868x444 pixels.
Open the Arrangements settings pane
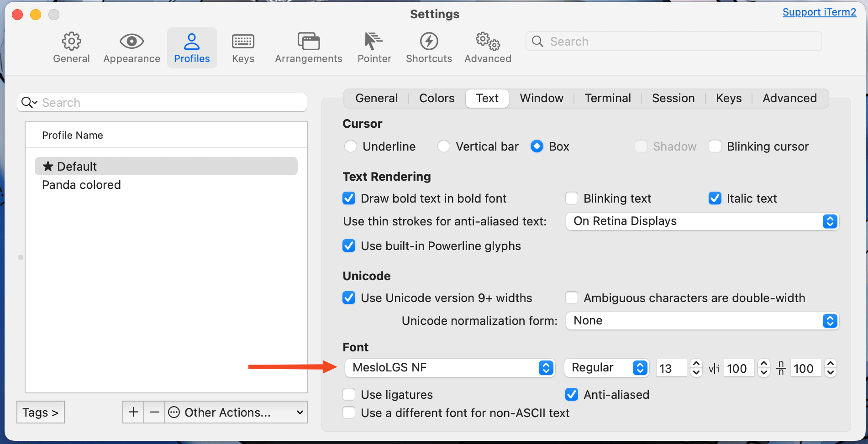pyautogui.click(x=308, y=47)
